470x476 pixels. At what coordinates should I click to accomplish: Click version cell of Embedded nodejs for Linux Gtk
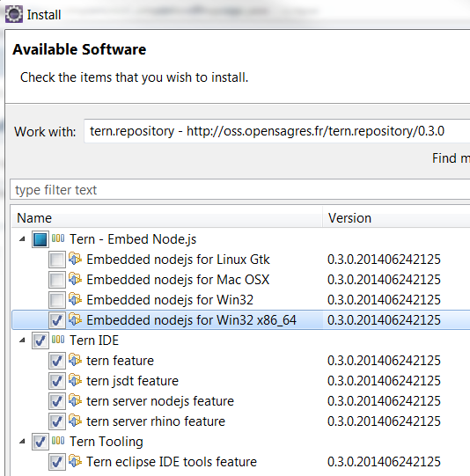pyautogui.click(x=384, y=260)
